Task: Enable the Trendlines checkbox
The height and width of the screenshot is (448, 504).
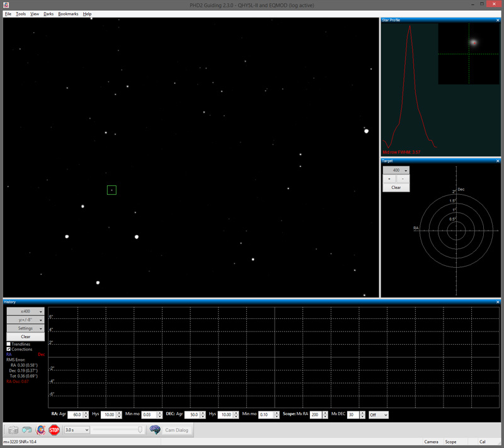Action: pyautogui.click(x=9, y=344)
